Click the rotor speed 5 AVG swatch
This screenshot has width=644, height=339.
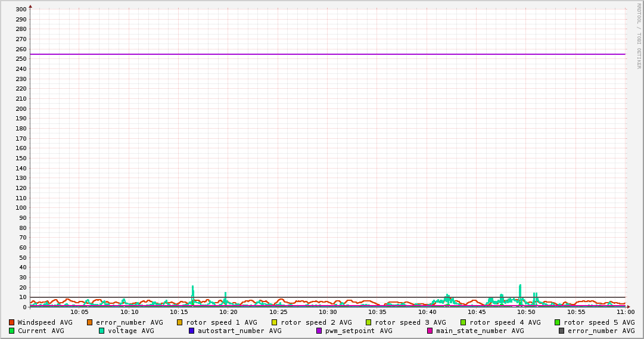coord(558,322)
